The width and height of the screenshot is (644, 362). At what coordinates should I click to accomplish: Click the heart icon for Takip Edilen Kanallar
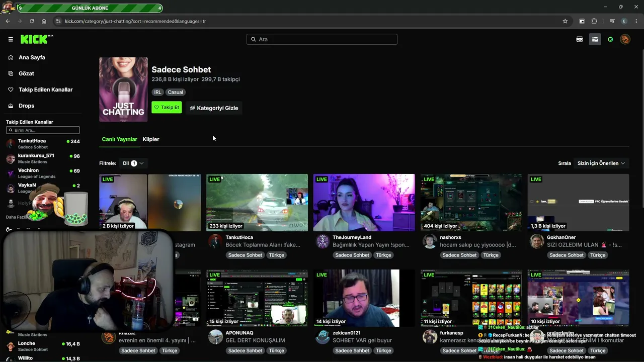pos(11,89)
